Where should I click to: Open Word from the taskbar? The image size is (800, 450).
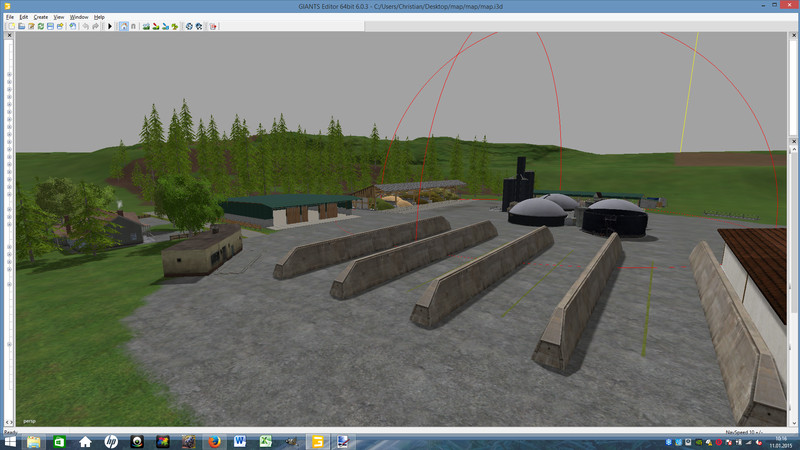coord(240,441)
